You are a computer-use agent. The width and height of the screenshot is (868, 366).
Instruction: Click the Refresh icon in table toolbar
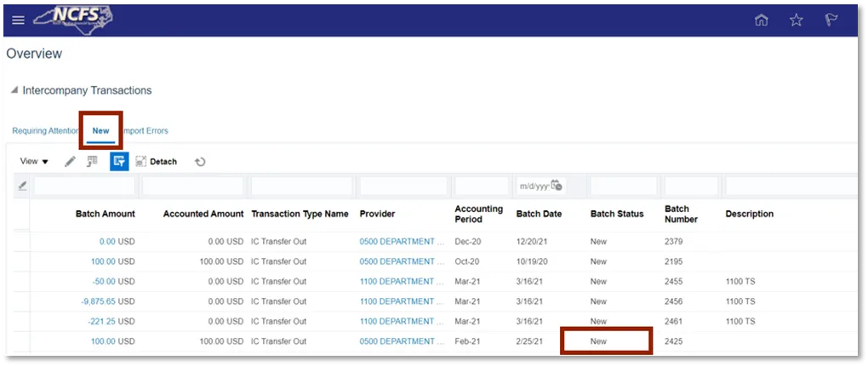(x=200, y=162)
